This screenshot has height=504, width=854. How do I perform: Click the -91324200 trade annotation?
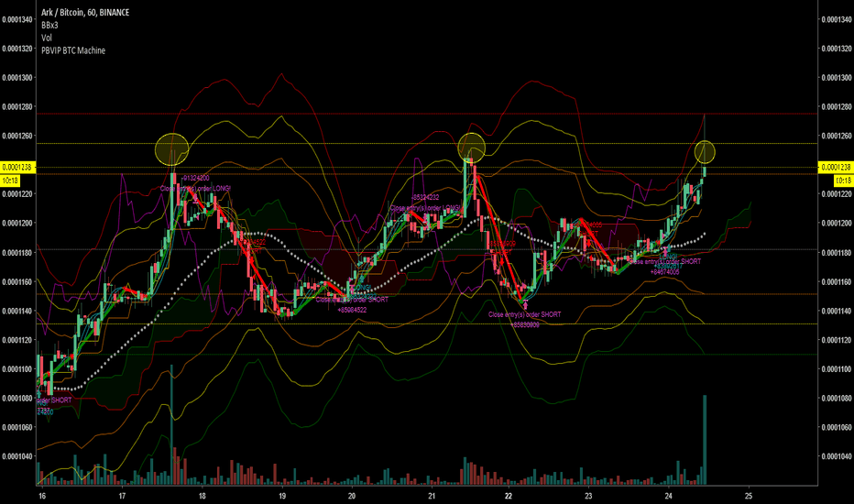click(195, 178)
